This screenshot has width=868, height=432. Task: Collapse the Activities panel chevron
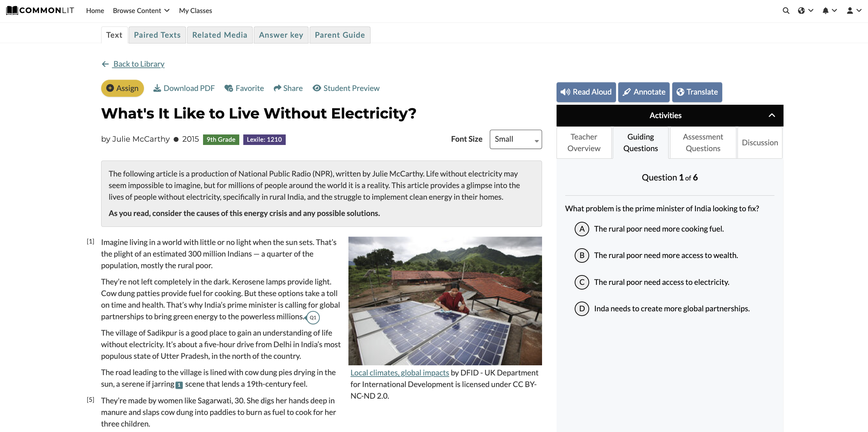(x=772, y=115)
